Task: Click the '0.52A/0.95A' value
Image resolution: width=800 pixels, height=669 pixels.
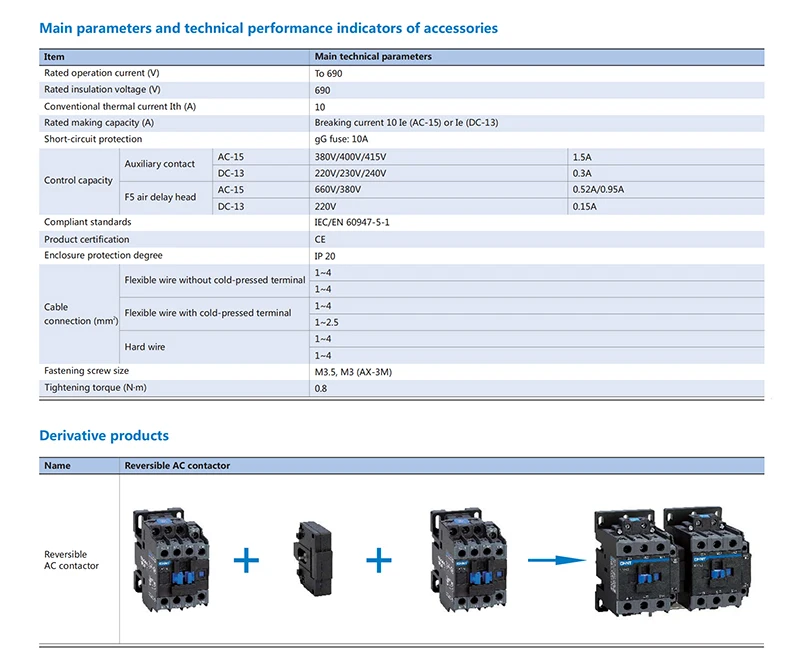Action: point(598,190)
